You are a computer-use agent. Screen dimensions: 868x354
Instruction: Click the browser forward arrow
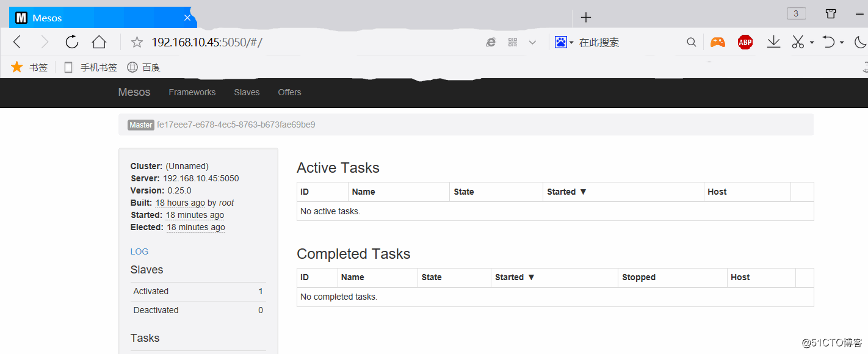click(44, 42)
